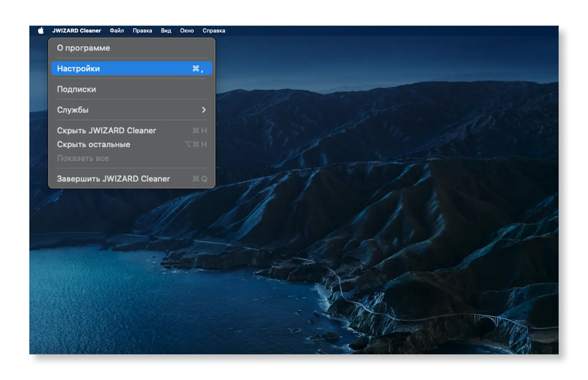This screenshot has width=588, height=380.
Task: Open the «Правка» menu
Action: tap(142, 30)
